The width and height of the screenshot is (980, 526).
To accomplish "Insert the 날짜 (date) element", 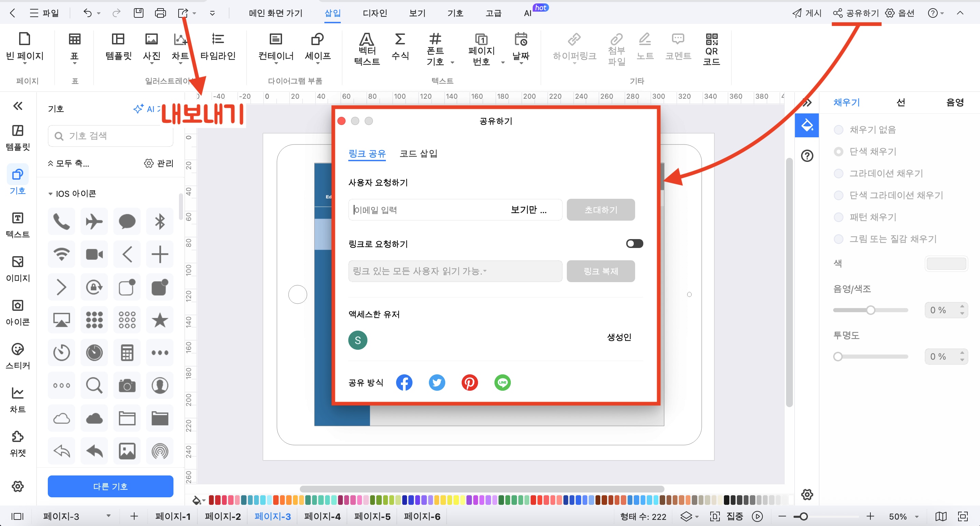I will coord(521,49).
